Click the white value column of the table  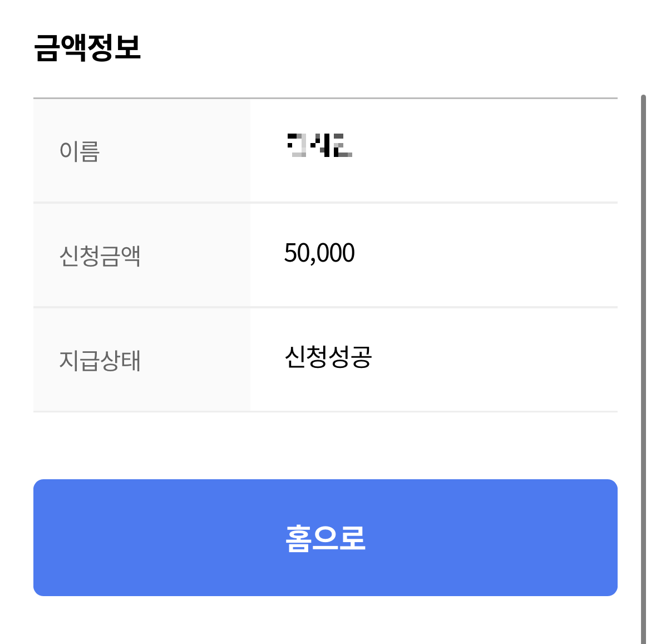coord(445,254)
